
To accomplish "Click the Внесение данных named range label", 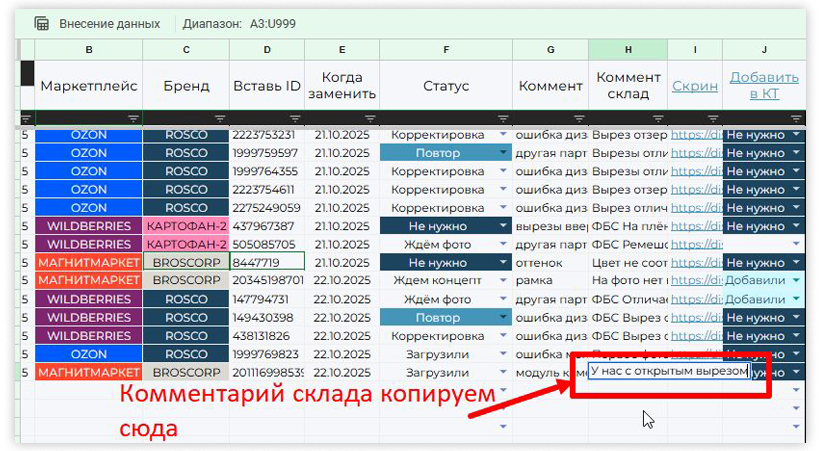I will point(109,23).
